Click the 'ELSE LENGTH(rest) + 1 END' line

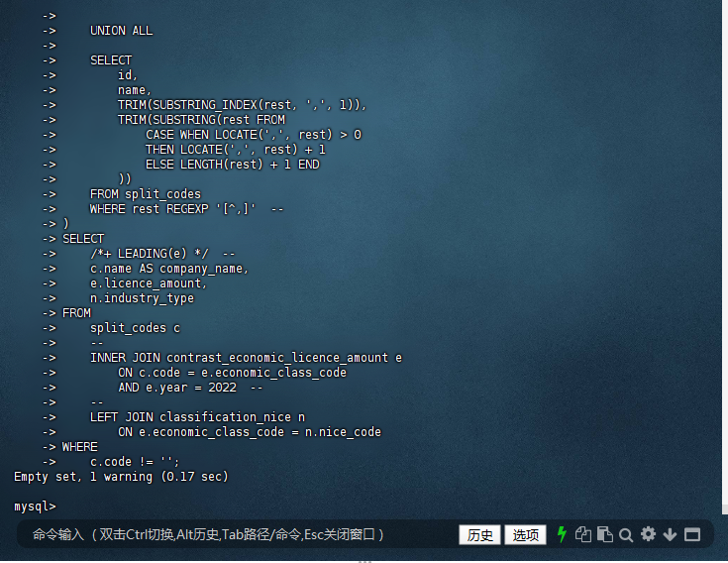click(232, 165)
